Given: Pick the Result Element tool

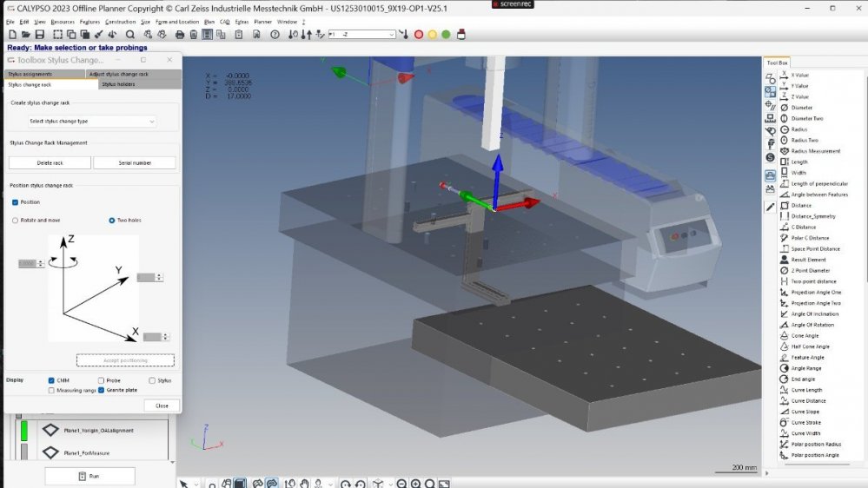Looking at the screenshot, I should [x=808, y=260].
